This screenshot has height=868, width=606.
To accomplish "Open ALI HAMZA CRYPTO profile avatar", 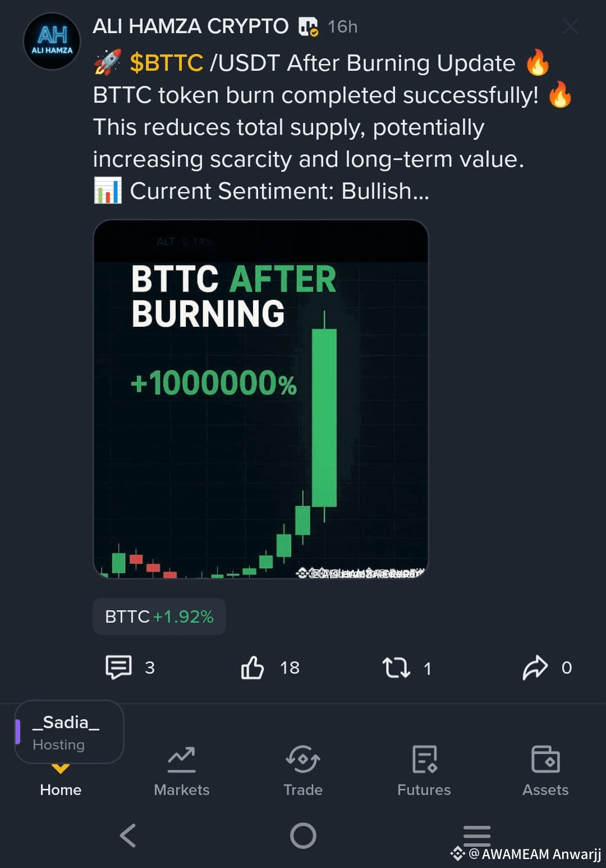I will pyautogui.click(x=52, y=40).
